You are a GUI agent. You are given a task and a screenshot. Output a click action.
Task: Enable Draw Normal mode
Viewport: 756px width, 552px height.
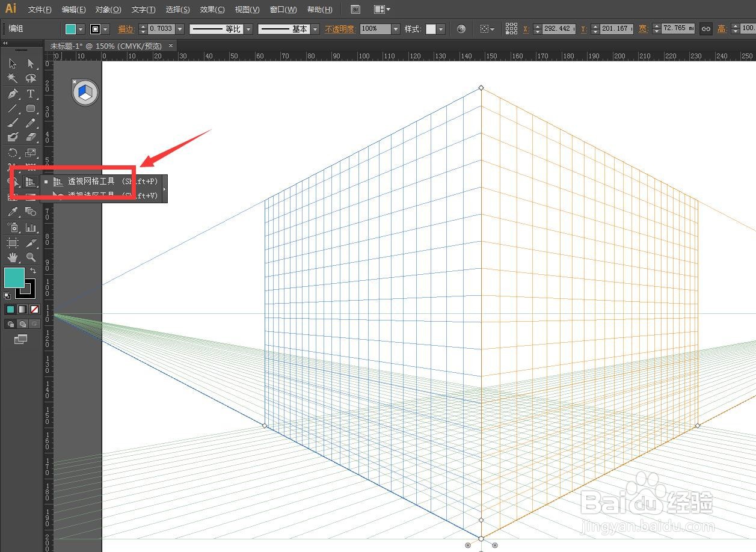(x=10, y=324)
